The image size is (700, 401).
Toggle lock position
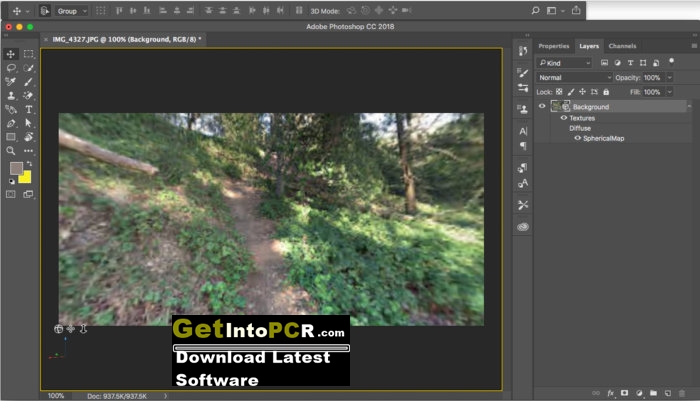click(x=582, y=92)
